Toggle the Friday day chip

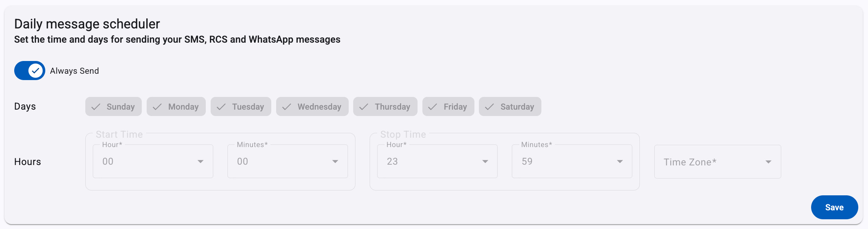click(x=448, y=107)
